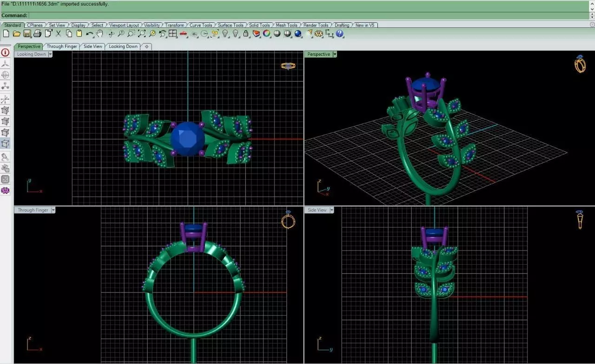This screenshot has width=595, height=364.
Task: Click the ring view icon in the Perspective viewport
Action: coord(580,64)
